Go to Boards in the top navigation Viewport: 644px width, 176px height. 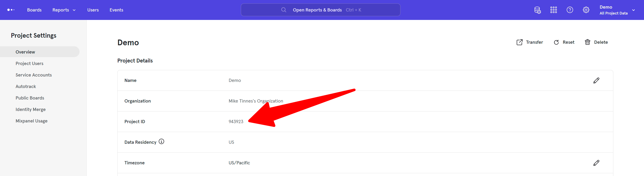34,10
